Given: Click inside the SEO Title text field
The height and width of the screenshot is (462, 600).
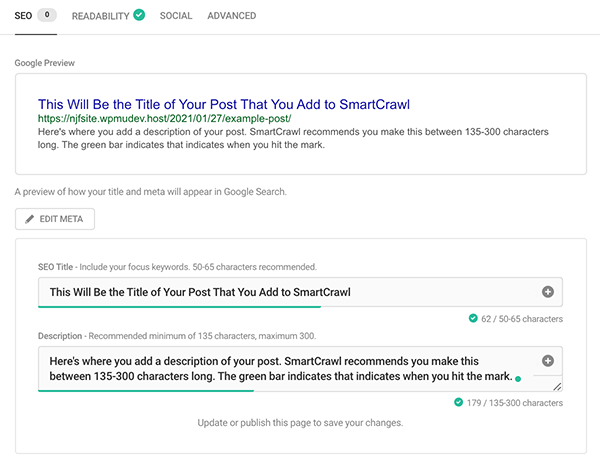Looking at the screenshot, I should click(280, 292).
